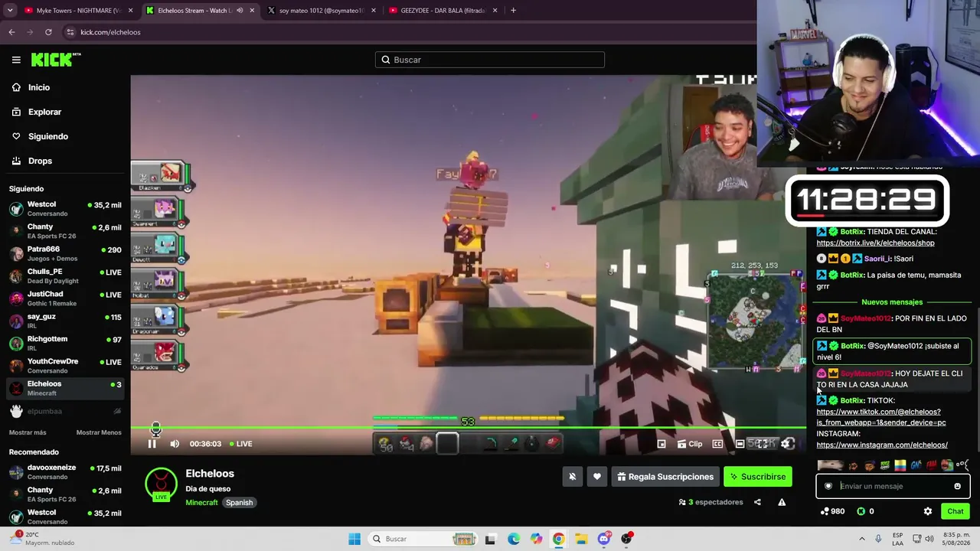The width and height of the screenshot is (980, 551).
Task: Switch to soy mateo 1012 X tab
Action: pos(322,11)
